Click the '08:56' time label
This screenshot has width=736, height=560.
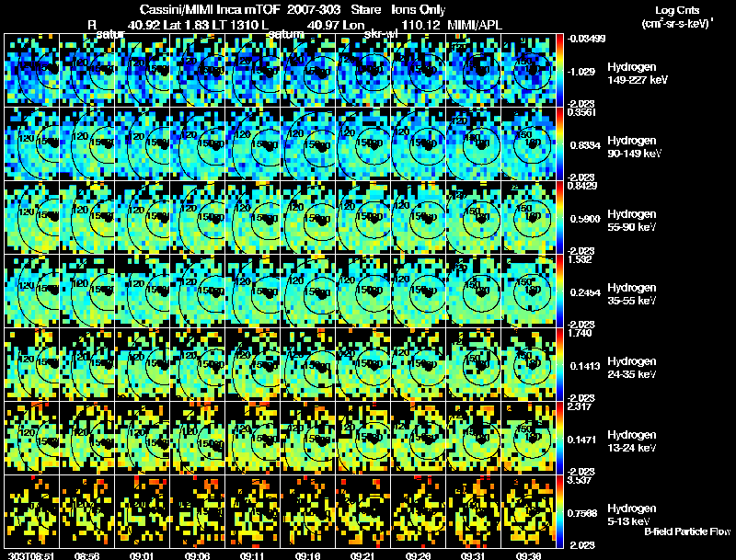(x=86, y=555)
